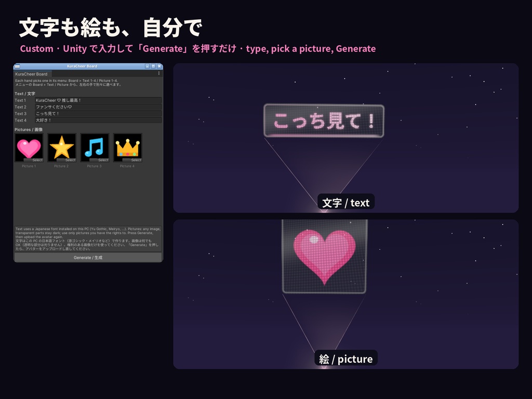Close the KuraCheer Board window
This screenshot has width=532, height=399.
tap(159, 66)
